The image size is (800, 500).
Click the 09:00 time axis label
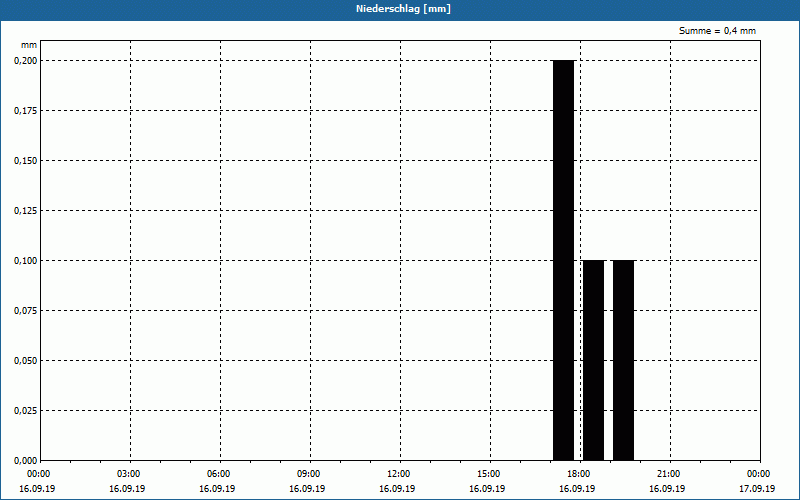[309, 474]
